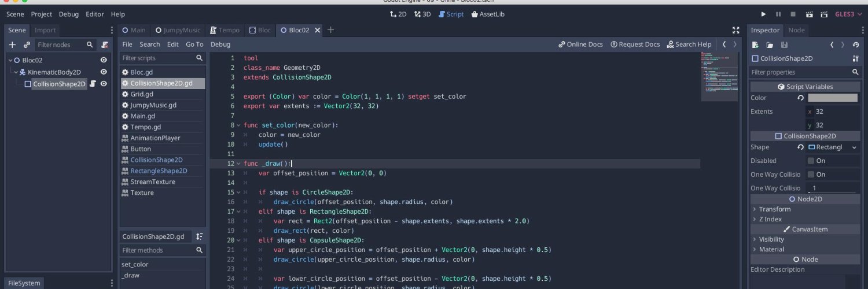This screenshot has height=289, width=868.
Task: Toggle method list sort order icon
Action: (x=200, y=236)
